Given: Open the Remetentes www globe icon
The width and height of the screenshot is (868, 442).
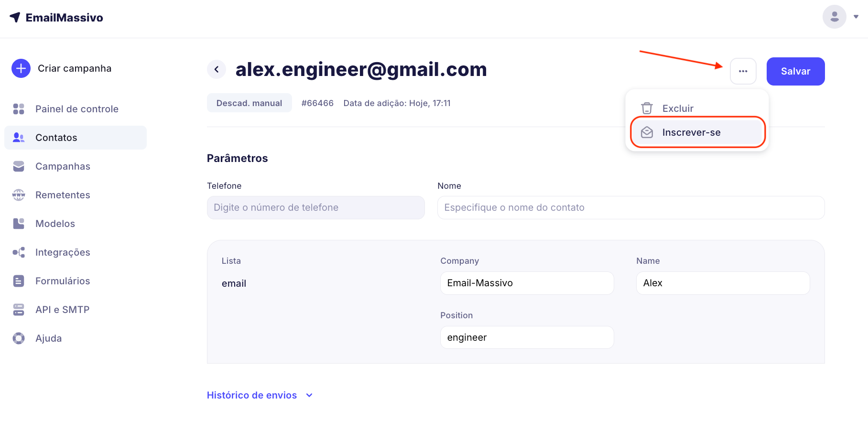Looking at the screenshot, I should point(19,195).
